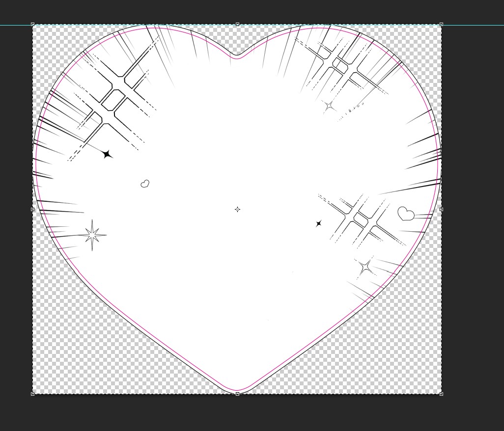This screenshot has height=431, width=504.
Task: Click the top-left transform corner handle
Action: (x=33, y=25)
